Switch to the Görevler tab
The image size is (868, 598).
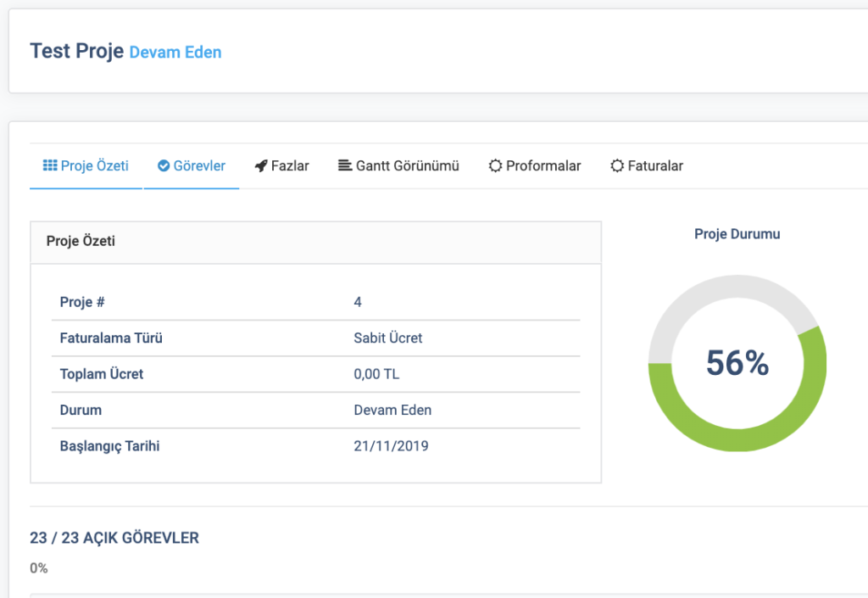tap(192, 165)
